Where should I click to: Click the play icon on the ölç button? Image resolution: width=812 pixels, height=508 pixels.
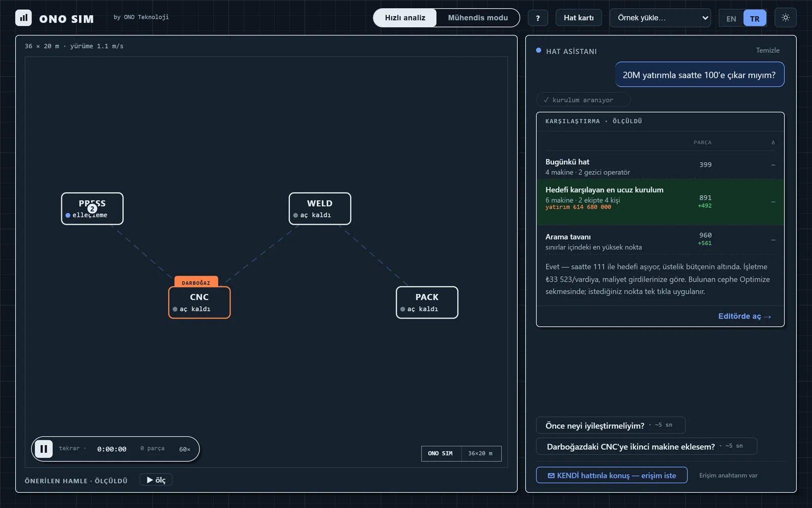point(150,480)
